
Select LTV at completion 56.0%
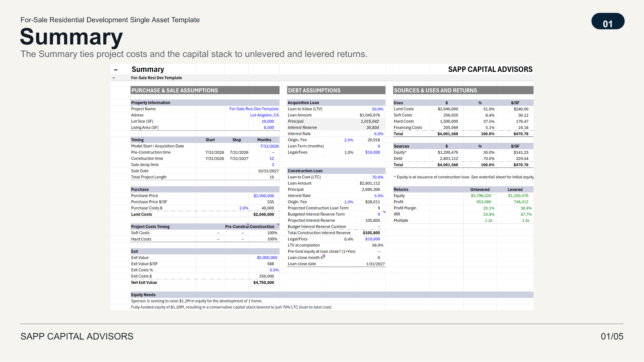[x=377, y=245]
